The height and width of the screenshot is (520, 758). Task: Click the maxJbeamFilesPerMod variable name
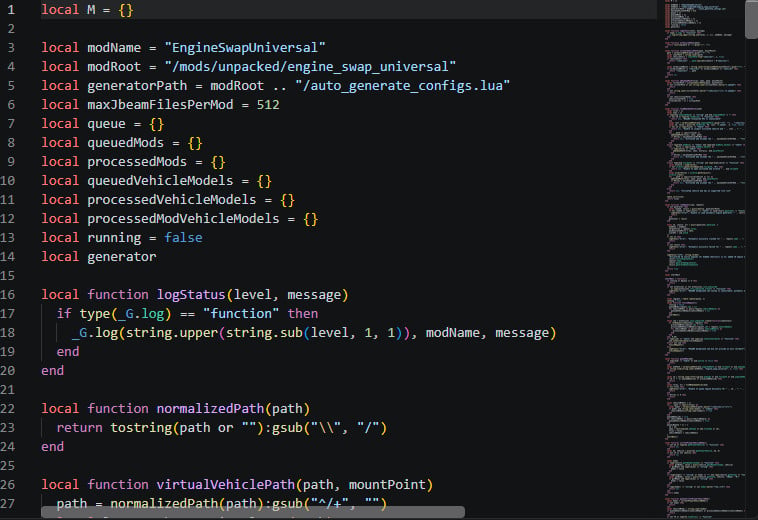coord(160,105)
